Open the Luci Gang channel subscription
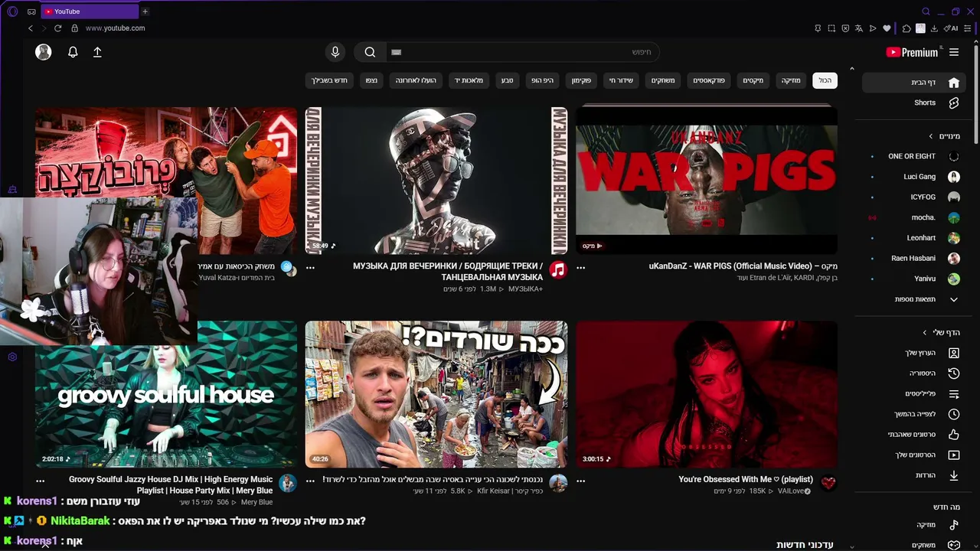The height and width of the screenshot is (551, 980). click(x=914, y=177)
